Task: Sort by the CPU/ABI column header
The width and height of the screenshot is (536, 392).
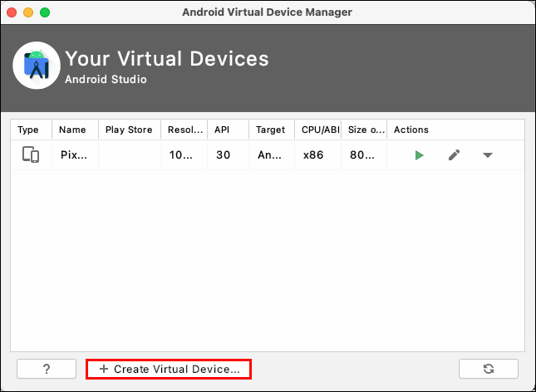Action: (318, 130)
